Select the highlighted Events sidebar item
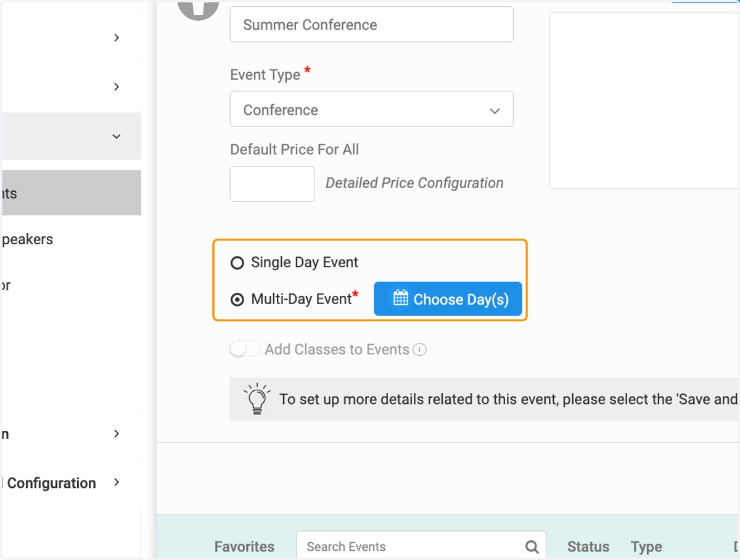 tap(72, 193)
